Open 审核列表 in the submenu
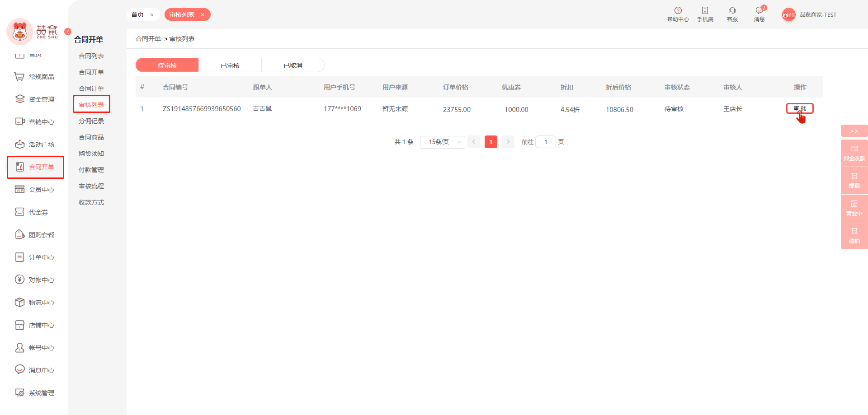 pos(91,105)
